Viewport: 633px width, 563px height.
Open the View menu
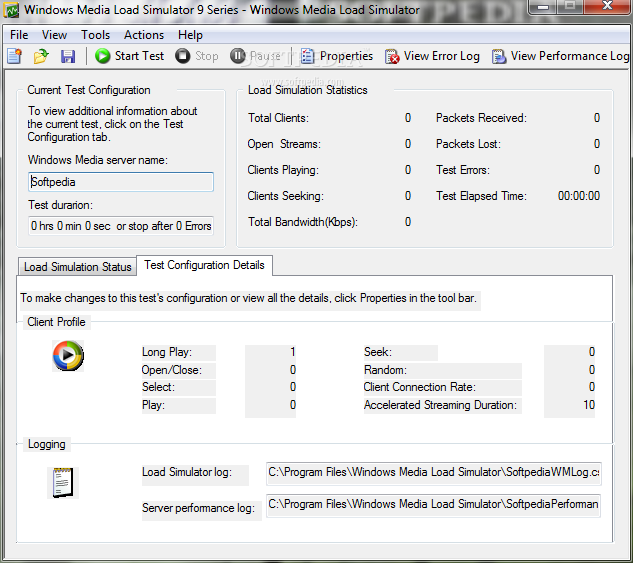(x=54, y=35)
